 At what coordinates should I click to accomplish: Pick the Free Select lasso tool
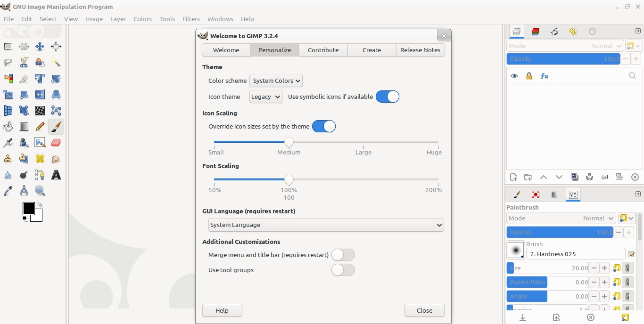point(8,62)
